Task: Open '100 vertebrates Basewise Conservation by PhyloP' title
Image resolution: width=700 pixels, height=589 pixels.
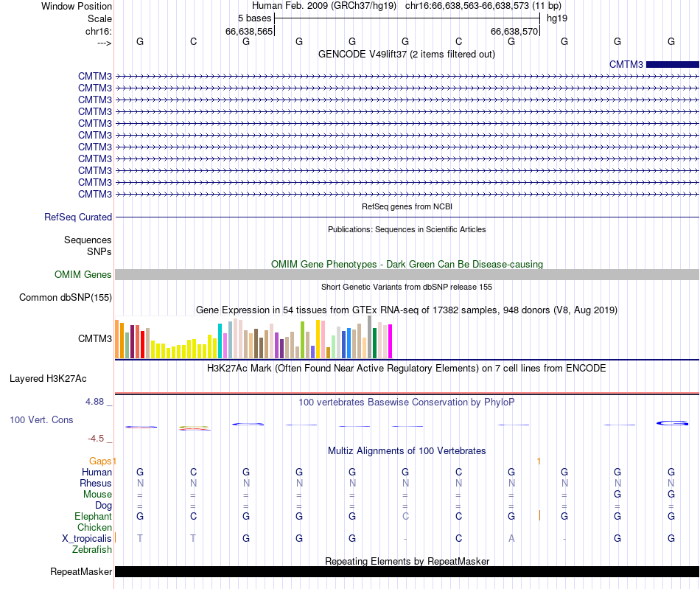Action: tap(407, 402)
